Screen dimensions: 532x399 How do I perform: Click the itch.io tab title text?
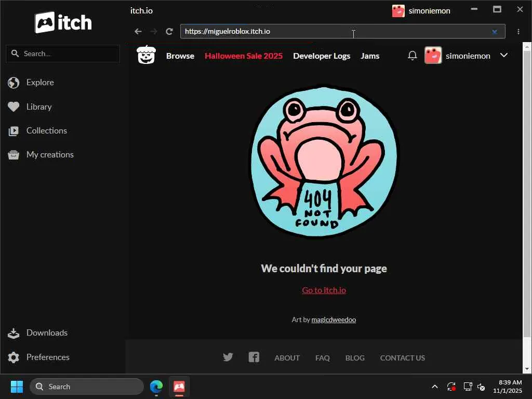(141, 11)
